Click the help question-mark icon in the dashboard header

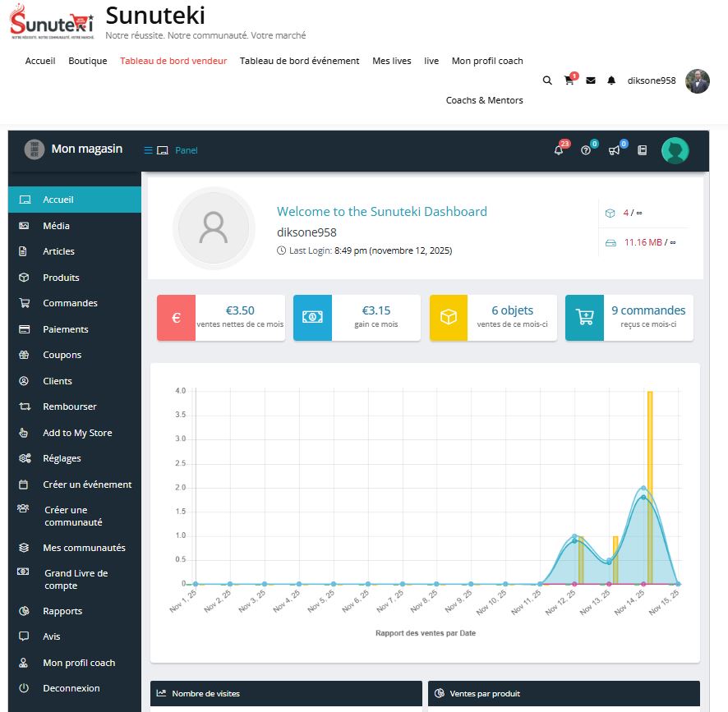tap(585, 150)
